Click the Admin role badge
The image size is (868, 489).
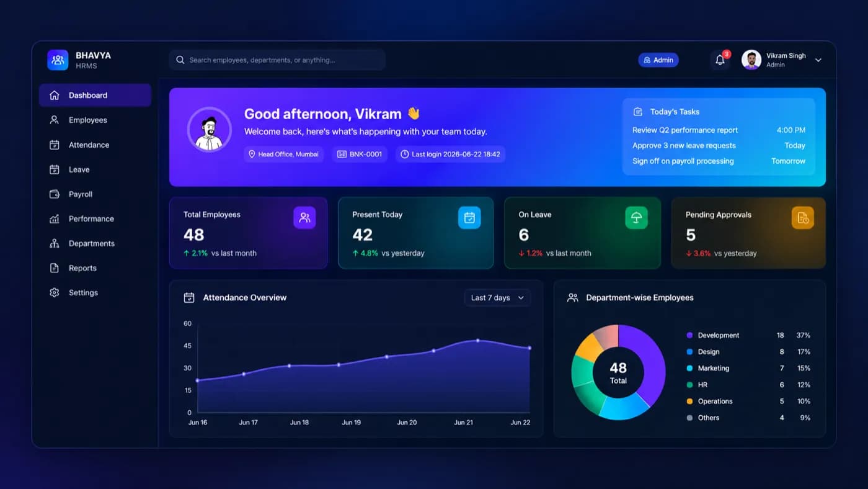pos(658,60)
